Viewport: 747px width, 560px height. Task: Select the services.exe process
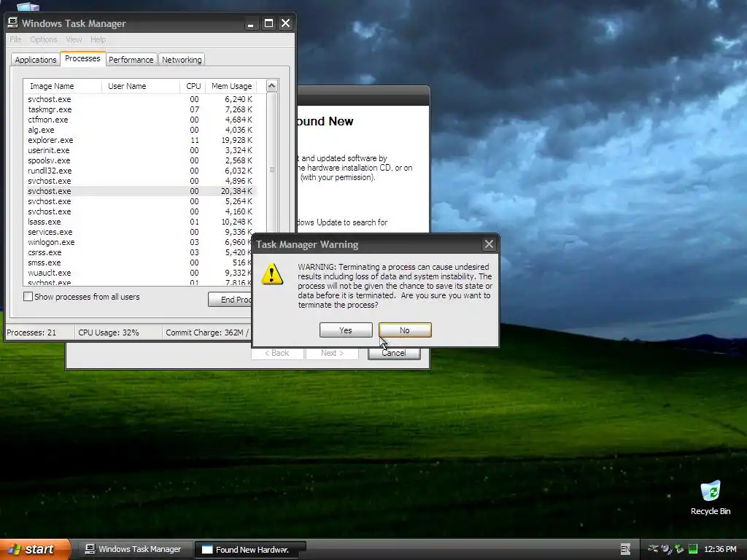(x=139, y=232)
